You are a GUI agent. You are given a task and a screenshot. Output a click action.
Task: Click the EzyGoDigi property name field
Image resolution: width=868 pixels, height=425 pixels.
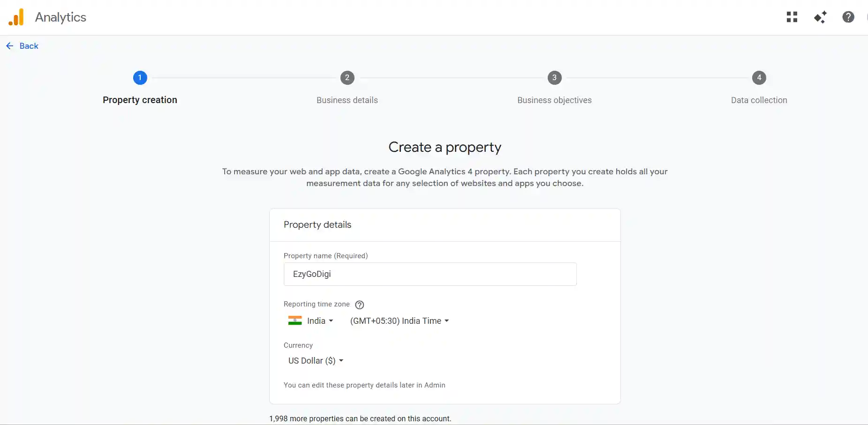click(x=430, y=274)
